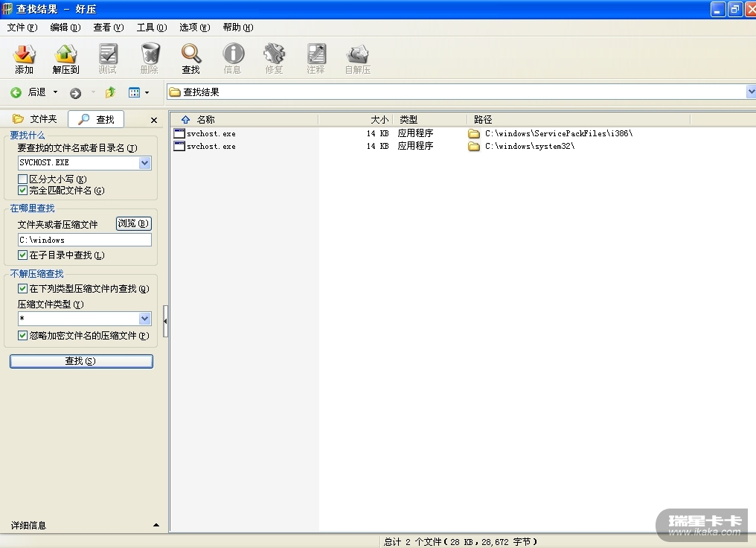Sort by the 大小 column header
This screenshot has width=756, height=548.
point(356,120)
